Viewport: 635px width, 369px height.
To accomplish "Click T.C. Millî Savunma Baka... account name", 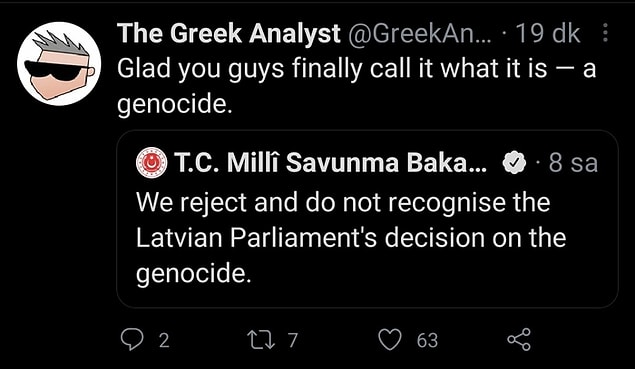I will pos(331,163).
